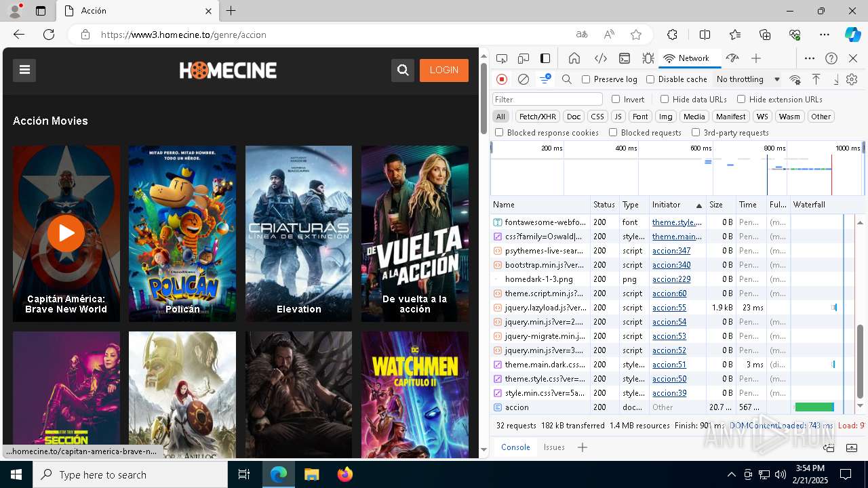Open Network settings gear
The image size is (868, 488).
click(852, 79)
